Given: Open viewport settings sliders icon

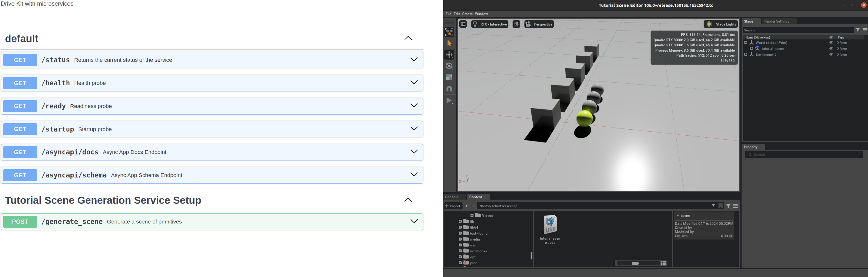Looking at the screenshot, I should 463,24.
